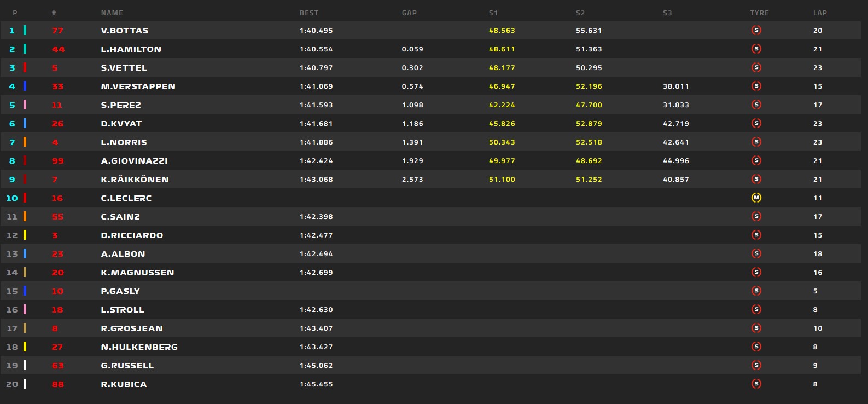This screenshot has height=404, width=868.
Task: Click the pink team color bar for S.Perez
Action: [25, 105]
